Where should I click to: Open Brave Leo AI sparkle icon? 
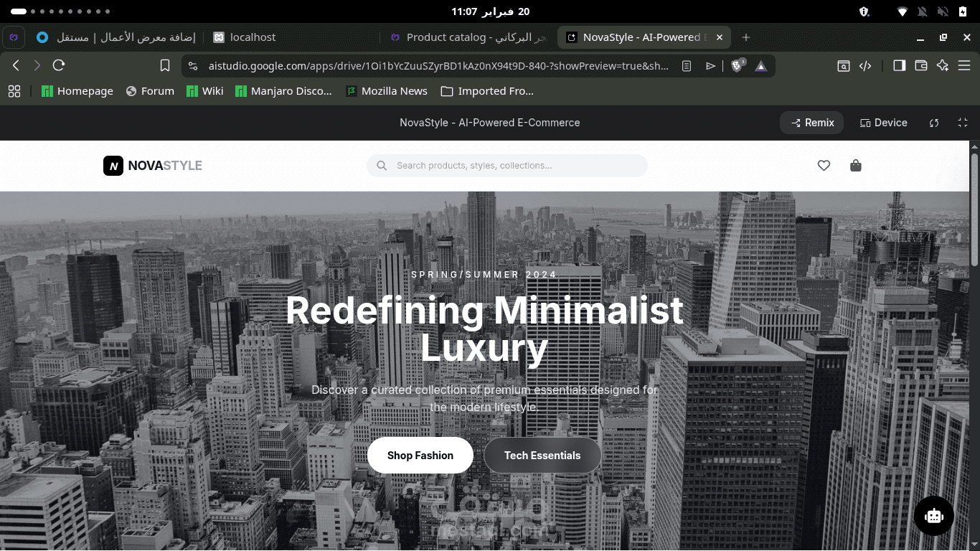[x=942, y=65]
